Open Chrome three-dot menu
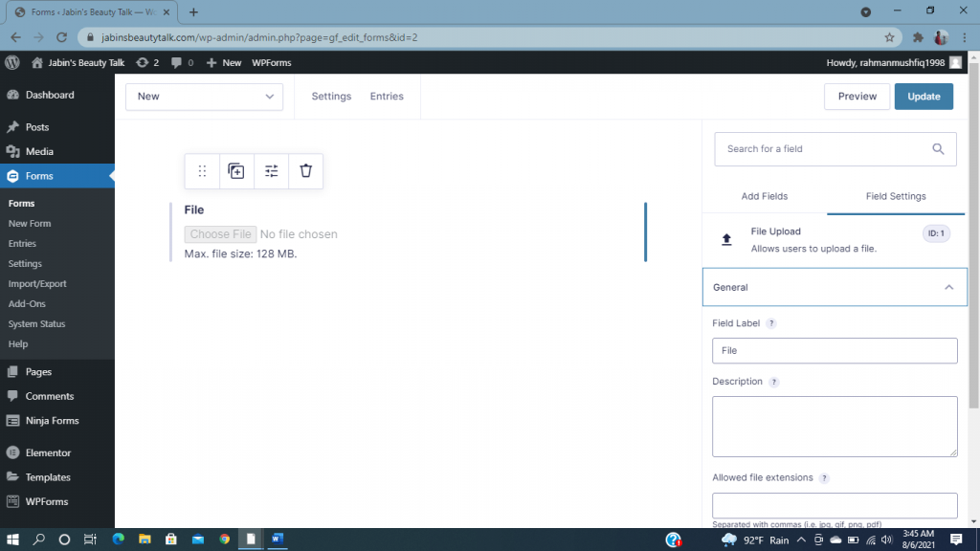Image resolution: width=980 pixels, height=551 pixels. point(965,37)
